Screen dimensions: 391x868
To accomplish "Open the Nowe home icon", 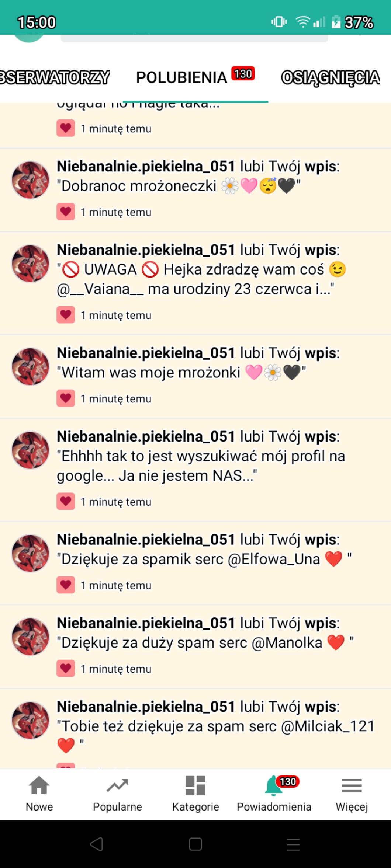I will tap(39, 785).
